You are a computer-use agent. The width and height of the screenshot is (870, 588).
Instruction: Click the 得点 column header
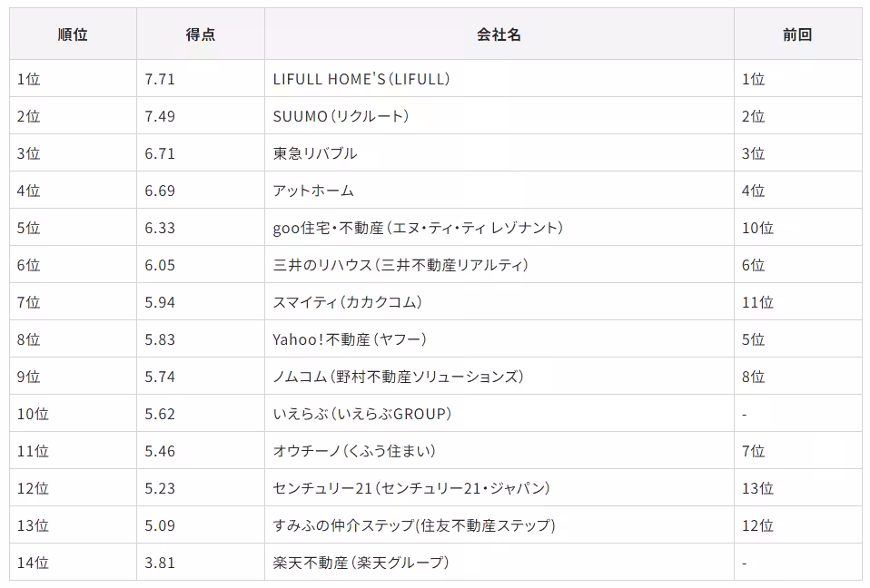tap(200, 34)
